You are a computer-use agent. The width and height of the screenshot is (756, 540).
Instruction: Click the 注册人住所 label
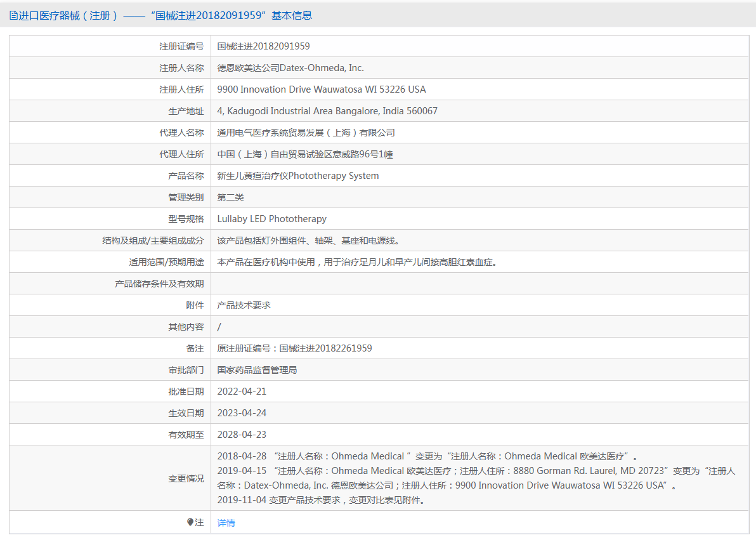pyautogui.click(x=182, y=89)
